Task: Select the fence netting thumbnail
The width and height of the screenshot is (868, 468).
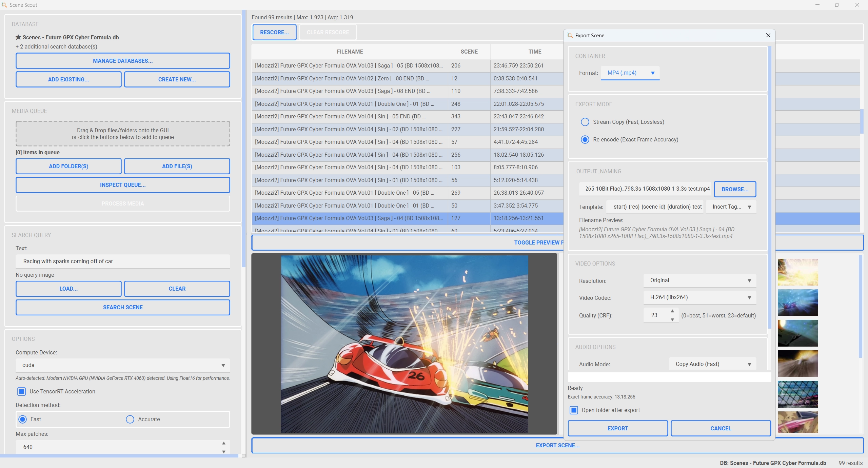Action: 798,394
